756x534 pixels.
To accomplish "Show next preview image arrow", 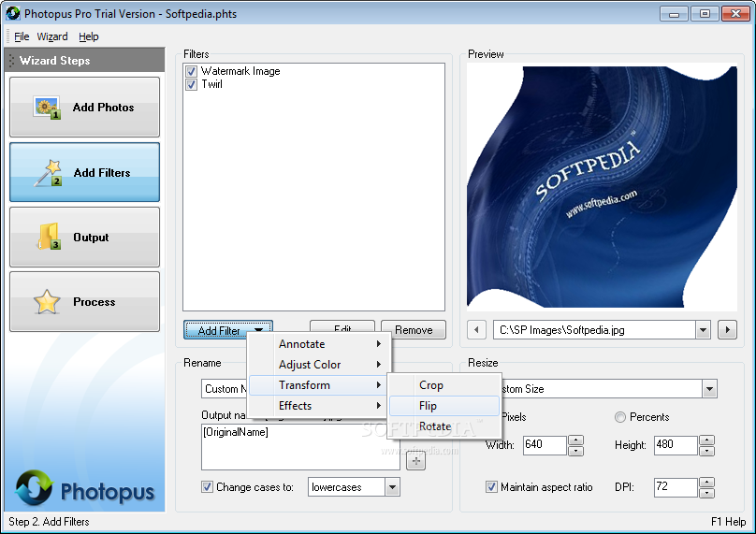I will (x=728, y=330).
